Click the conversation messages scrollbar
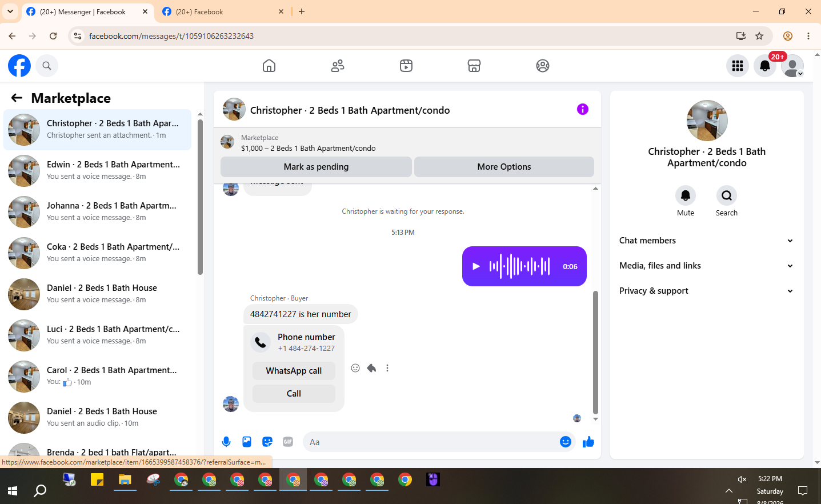 pos(595,353)
